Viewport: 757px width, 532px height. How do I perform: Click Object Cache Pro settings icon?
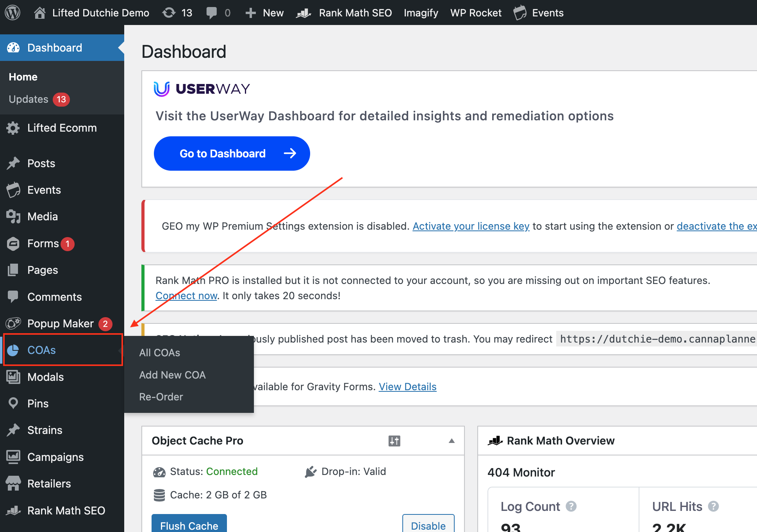pyautogui.click(x=394, y=441)
